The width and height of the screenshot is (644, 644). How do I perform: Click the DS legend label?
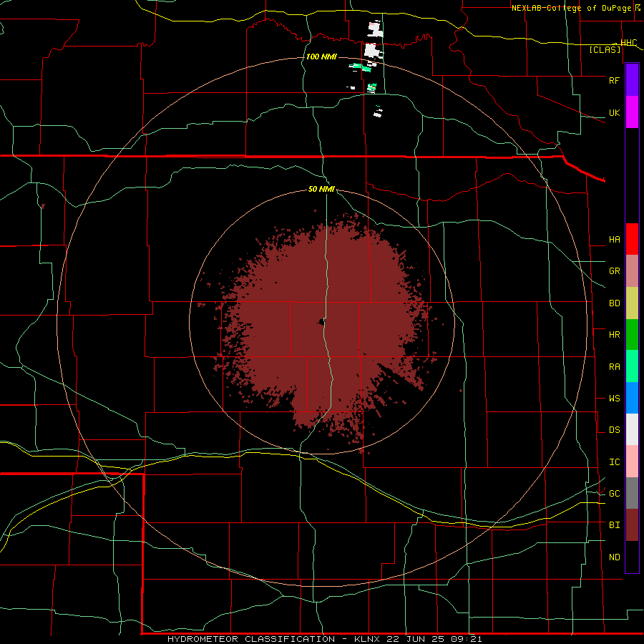click(614, 430)
